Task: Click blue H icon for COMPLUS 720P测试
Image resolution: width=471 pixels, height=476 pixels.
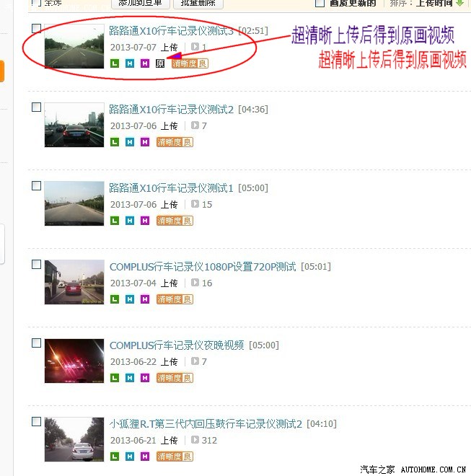Action: (130, 299)
